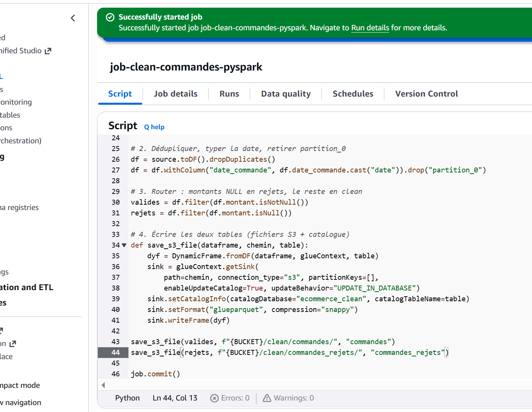Click the def save_s3_file line 34 code
Viewport: 532px width, 412px height.
pos(219,245)
